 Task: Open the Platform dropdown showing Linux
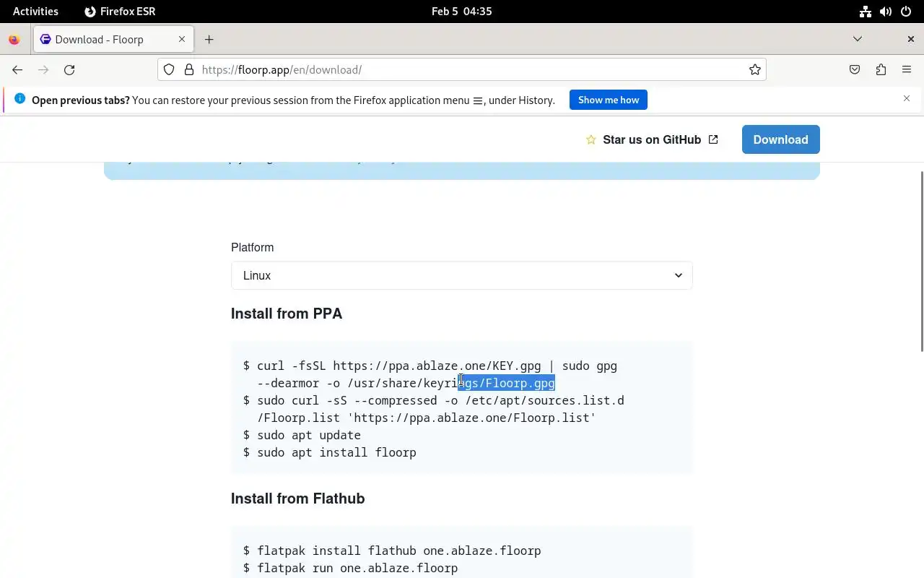click(x=462, y=275)
